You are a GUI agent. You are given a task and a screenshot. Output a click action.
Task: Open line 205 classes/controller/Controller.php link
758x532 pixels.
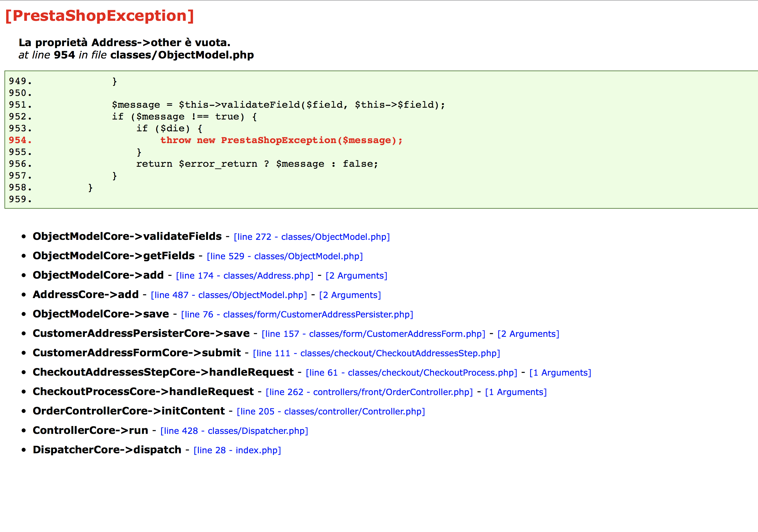point(331,412)
